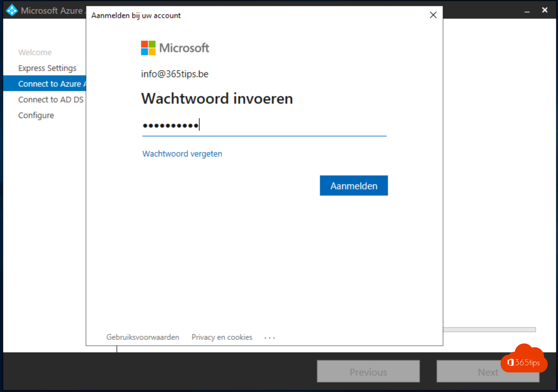558x392 pixels.
Task: Click the Microsoft logo in dialog
Action: pyautogui.click(x=175, y=48)
